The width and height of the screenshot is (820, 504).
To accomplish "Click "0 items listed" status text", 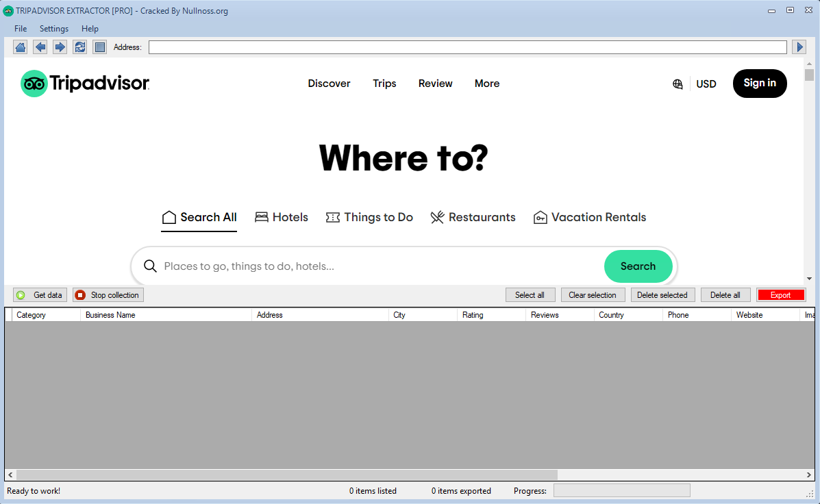I will click(373, 491).
